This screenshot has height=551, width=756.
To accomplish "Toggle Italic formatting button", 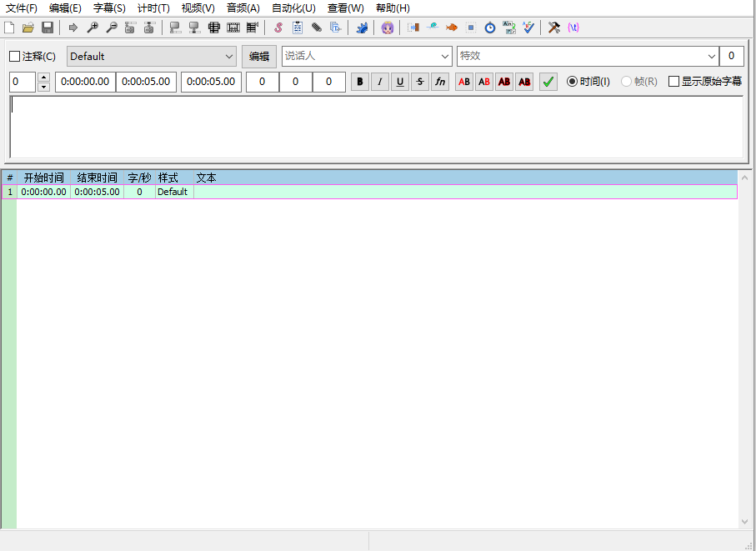I will pyautogui.click(x=380, y=82).
